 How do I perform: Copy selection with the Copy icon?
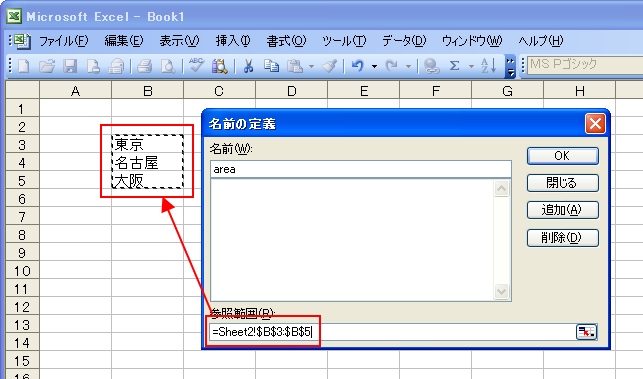271,66
